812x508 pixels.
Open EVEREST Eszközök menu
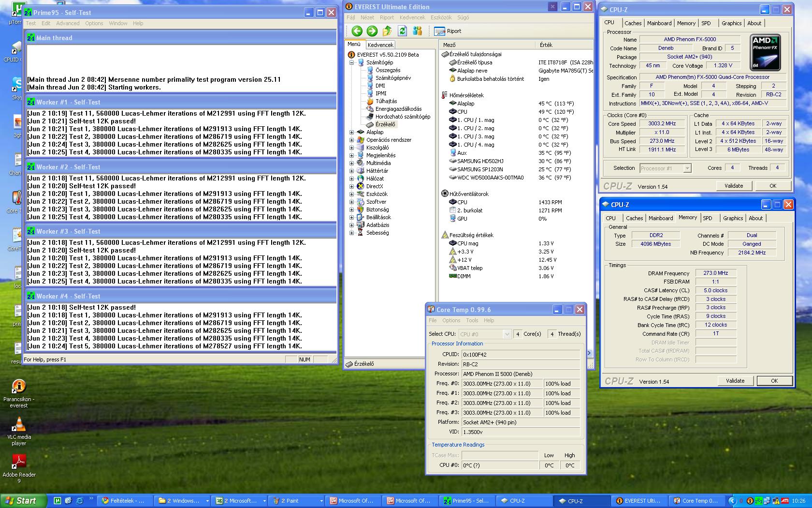coord(441,17)
